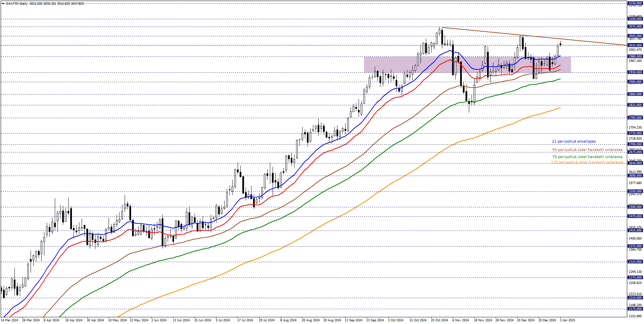Screen dimensions: 644x324
Task: Click the 14 Mar 2024 date label
Action: coord(9,320)
